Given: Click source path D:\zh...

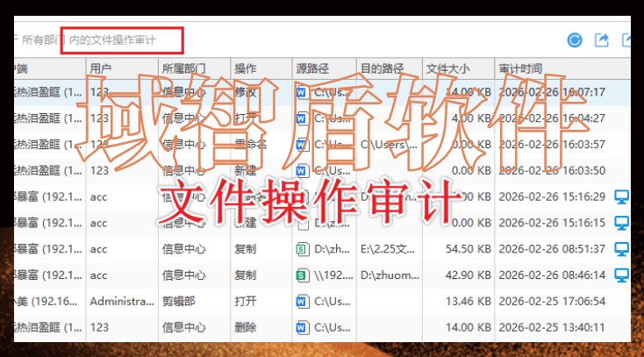Looking at the screenshot, I should 332,249.
